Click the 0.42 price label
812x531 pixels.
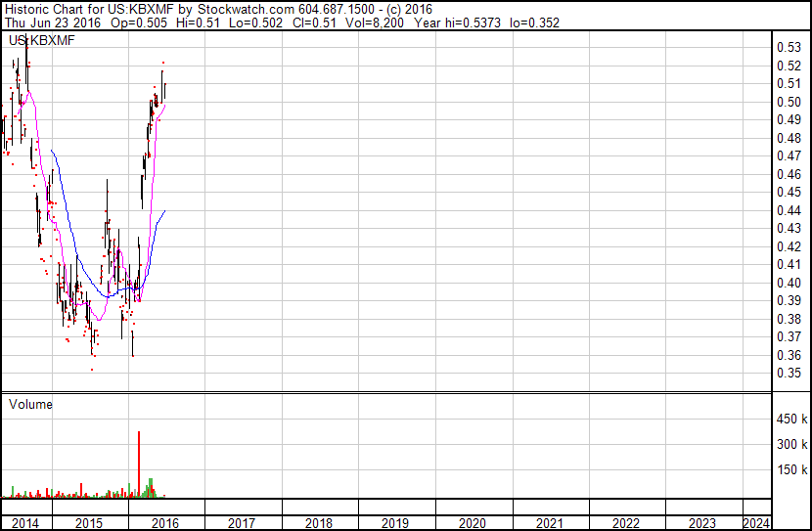[789, 246]
